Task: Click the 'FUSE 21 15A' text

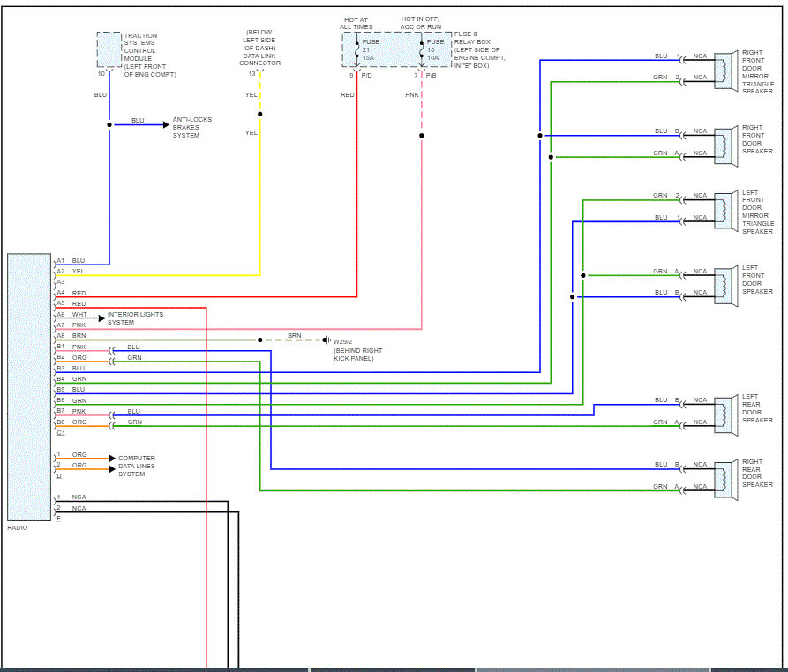Action: [x=371, y=49]
